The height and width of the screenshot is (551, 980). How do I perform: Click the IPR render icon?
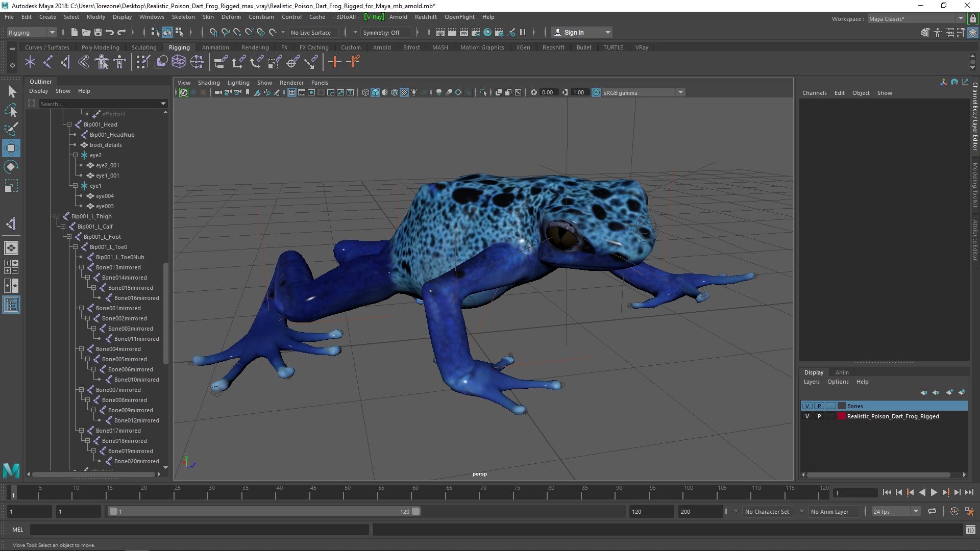point(464,32)
